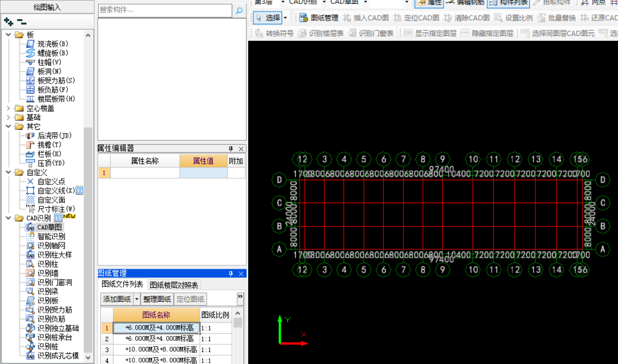Screen dimensions: 618x364
Task: Select 尺寸标注(W) item
Action: pyautogui.click(x=56, y=209)
